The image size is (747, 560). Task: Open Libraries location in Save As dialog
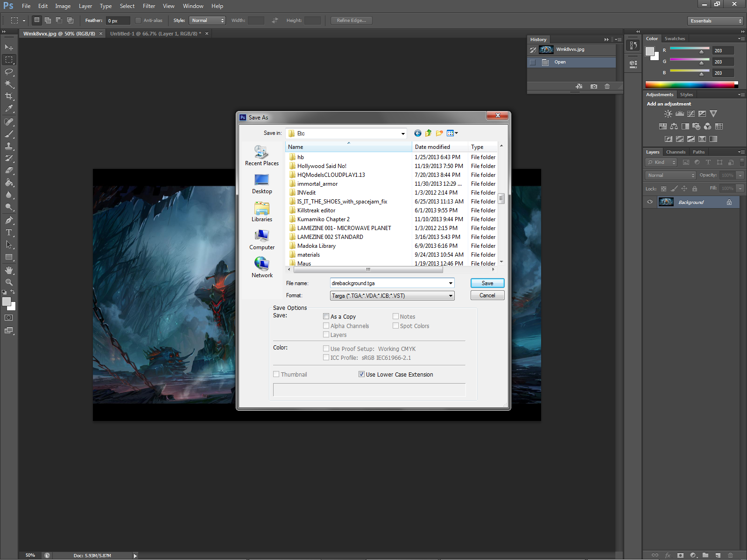pyautogui.click(x=262, y=212)
